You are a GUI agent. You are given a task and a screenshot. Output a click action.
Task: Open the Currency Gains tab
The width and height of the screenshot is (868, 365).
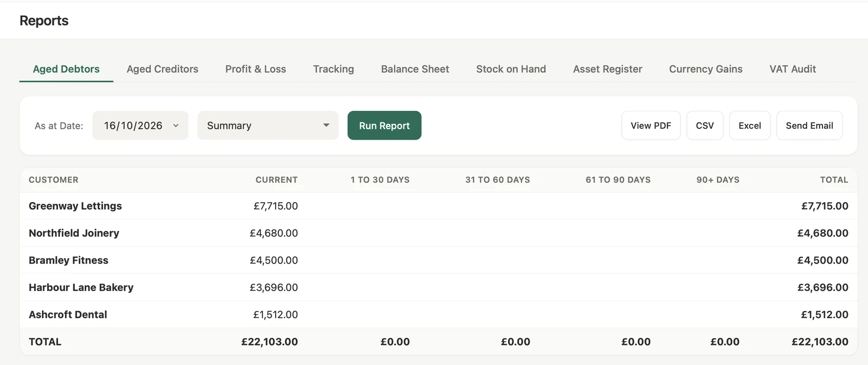click(706, 69)
